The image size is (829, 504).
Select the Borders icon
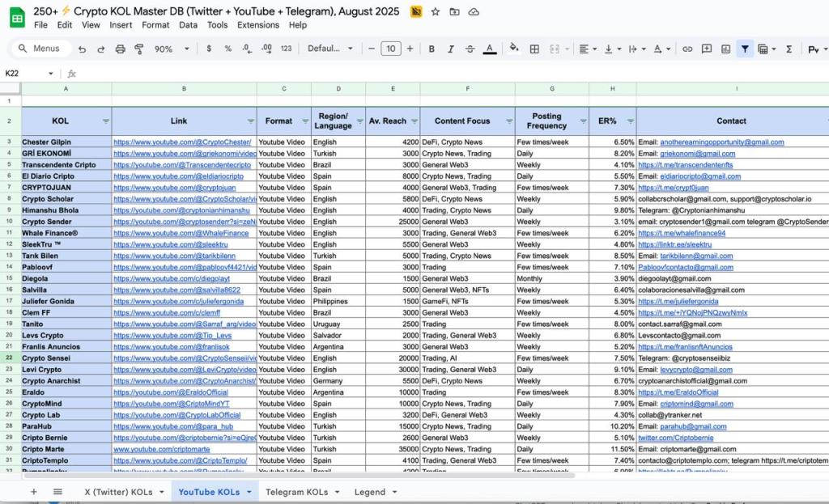click(534, 49)
